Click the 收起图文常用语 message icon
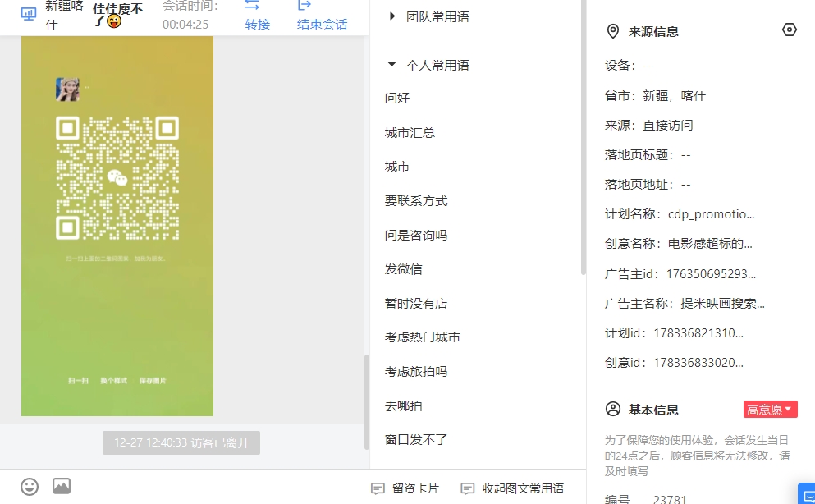 (x=468, y=488)
